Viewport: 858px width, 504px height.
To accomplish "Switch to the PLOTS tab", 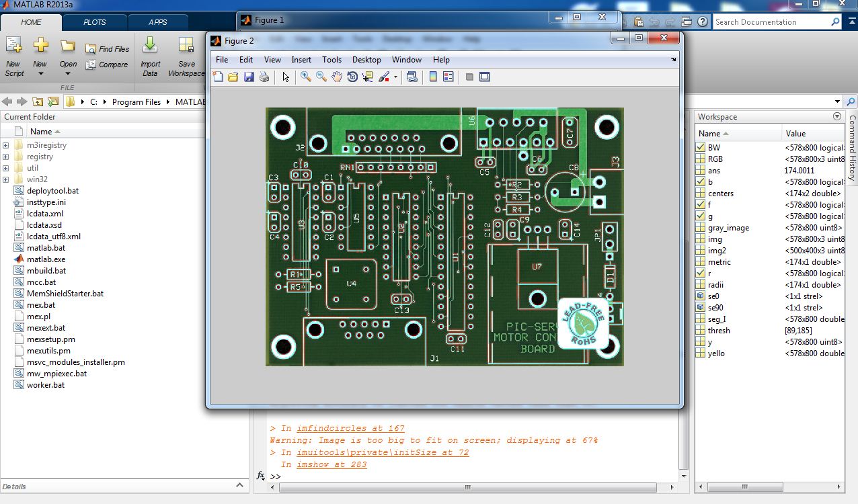I will click(94, 22).
